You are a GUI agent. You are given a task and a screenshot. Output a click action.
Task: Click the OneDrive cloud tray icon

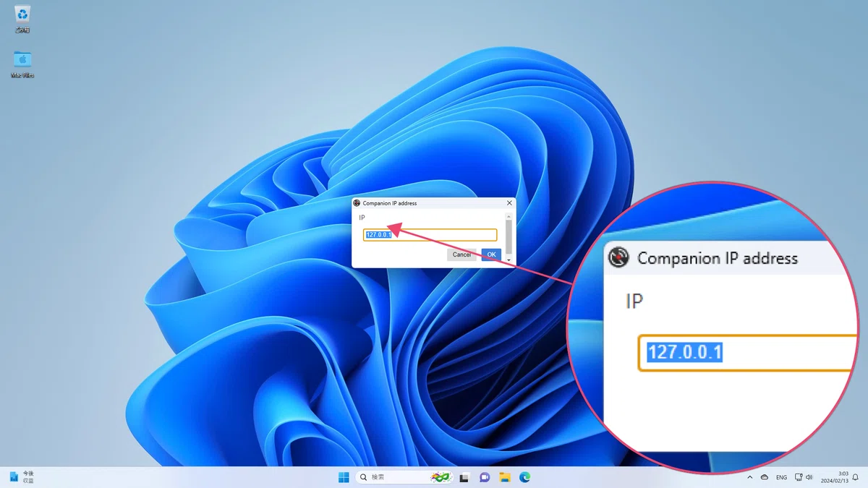pyautogui.click(x=765, y=477)
